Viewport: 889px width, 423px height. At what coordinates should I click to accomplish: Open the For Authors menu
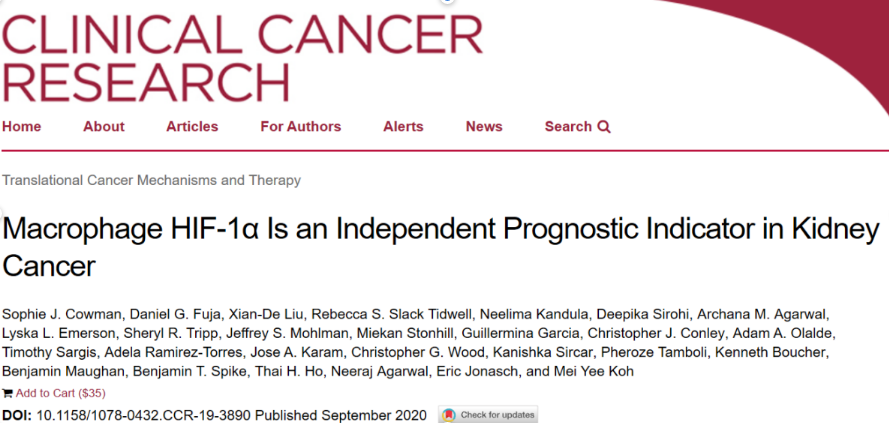pyautogui.click(x=300, y=126)
